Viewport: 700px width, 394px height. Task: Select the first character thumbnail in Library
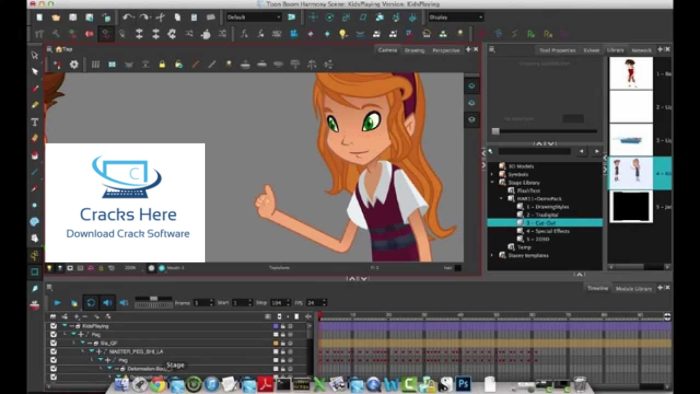631,73
